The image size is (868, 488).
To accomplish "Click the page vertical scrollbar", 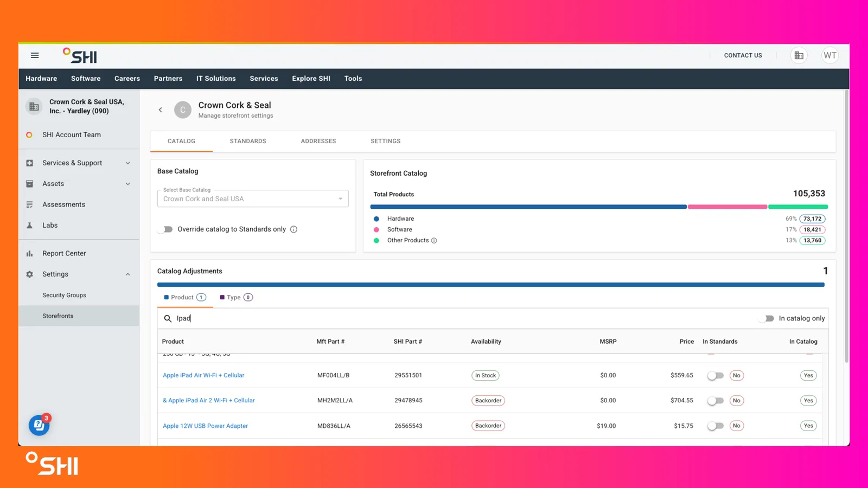I will [846, 227].
